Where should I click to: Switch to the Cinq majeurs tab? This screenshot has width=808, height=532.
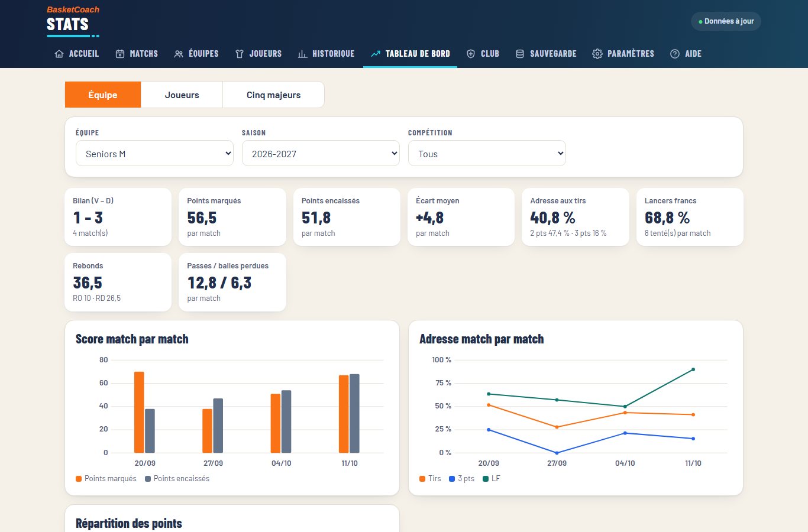[x=273, y=95]
